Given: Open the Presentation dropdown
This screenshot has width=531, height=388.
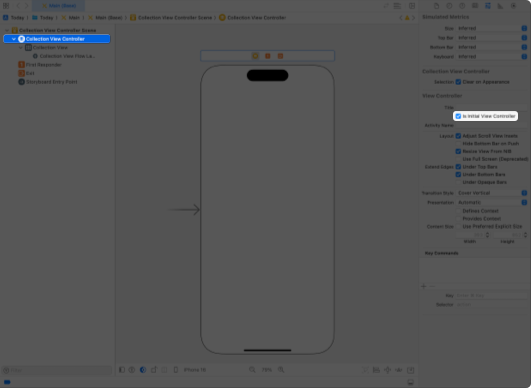Looking at the screenshot, I should (x=492, y=202).
